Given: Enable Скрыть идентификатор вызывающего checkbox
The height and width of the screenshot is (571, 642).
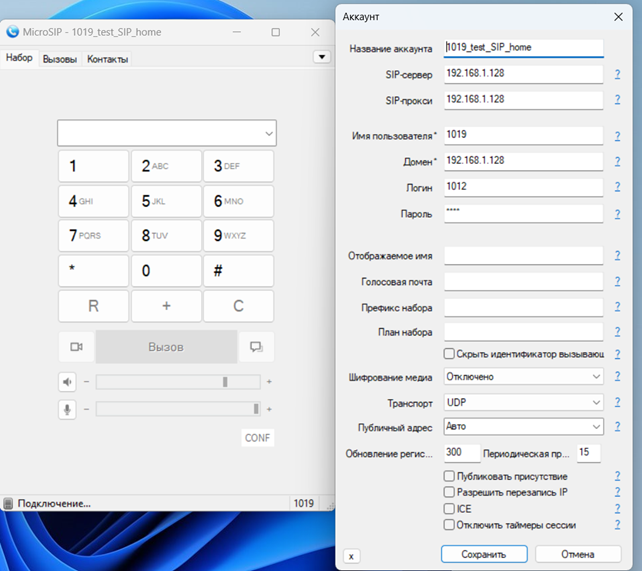Looking at the screenshot, I should pyautogui.click(x=449, y=354).
